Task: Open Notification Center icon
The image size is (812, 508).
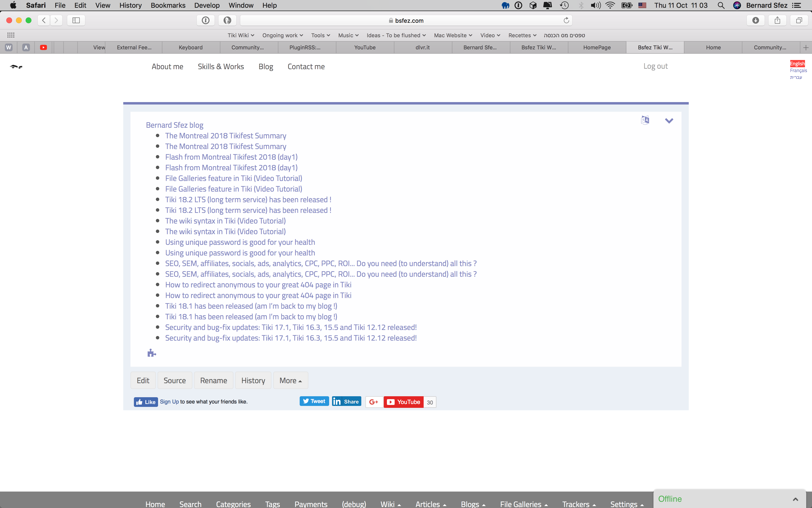Action: coord(797,5)
